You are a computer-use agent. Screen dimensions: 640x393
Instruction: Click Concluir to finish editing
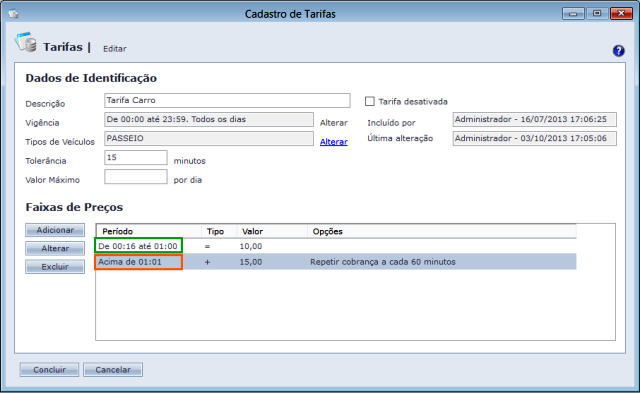coord(49,369)
